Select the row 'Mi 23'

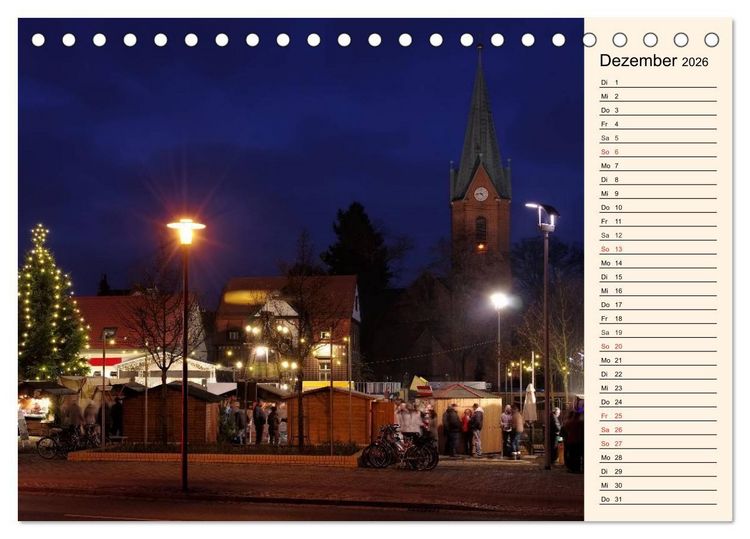[658, 387]
